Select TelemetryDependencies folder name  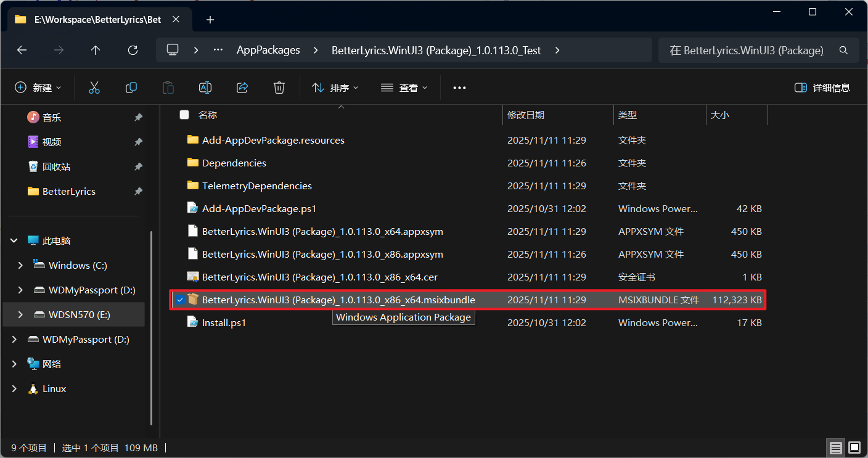click(257, 186)
